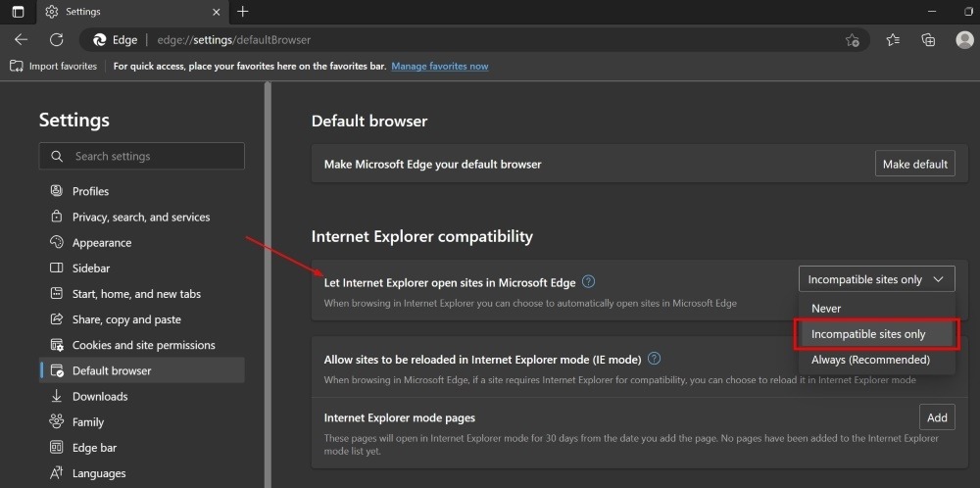Click the search magnifier icon
This screenshot has height=488, width=980.
(57, 156)
